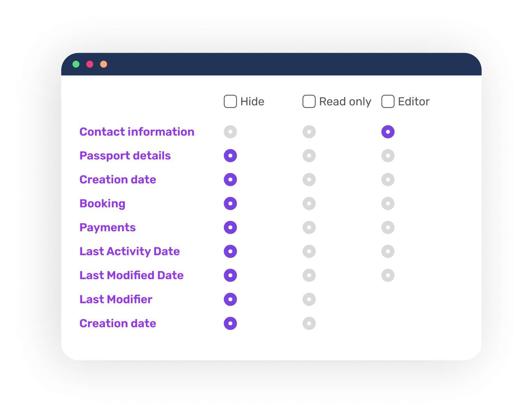Image resolution: width=532 pixels, height=419 pixels.
Task: Select Editor access for Creation date
Action: (388, 179)
